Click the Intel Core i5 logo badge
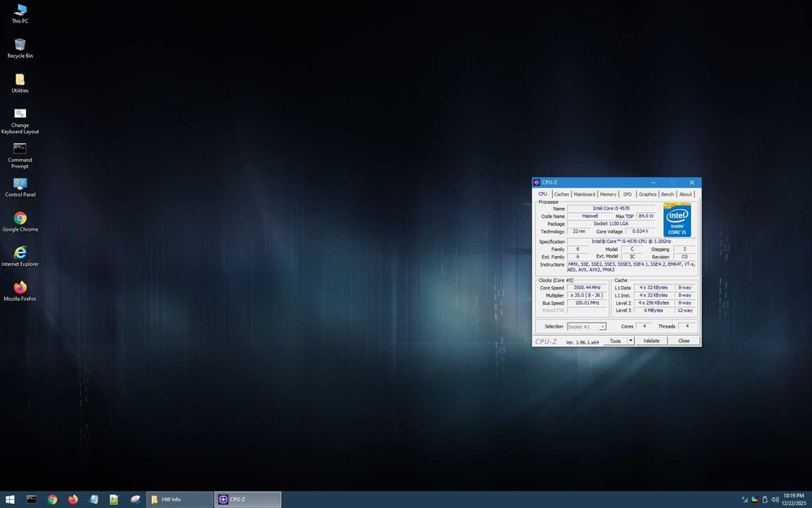Image resolution: width=812 pixels, height=508 pixels. 677,219
